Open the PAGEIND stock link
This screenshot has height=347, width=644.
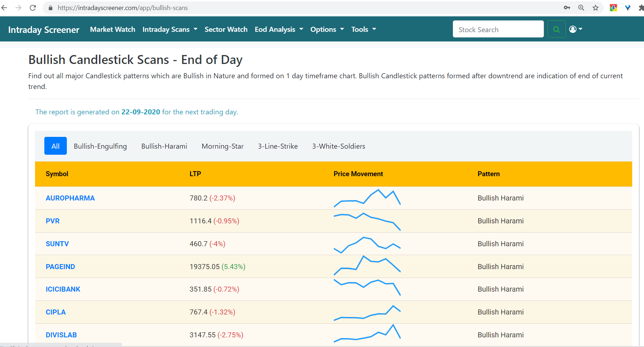tap(60, 267)
